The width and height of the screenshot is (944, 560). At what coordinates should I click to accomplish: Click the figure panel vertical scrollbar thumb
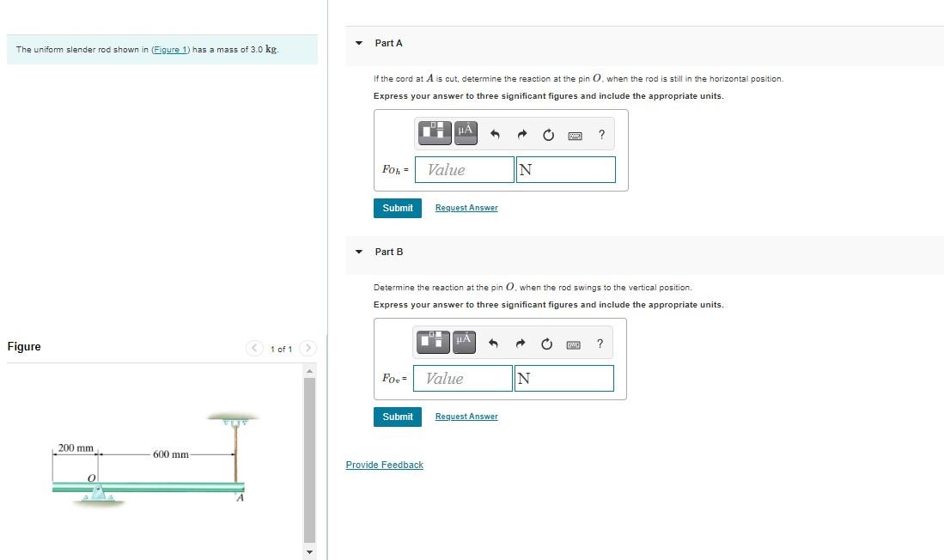point(309,460)
